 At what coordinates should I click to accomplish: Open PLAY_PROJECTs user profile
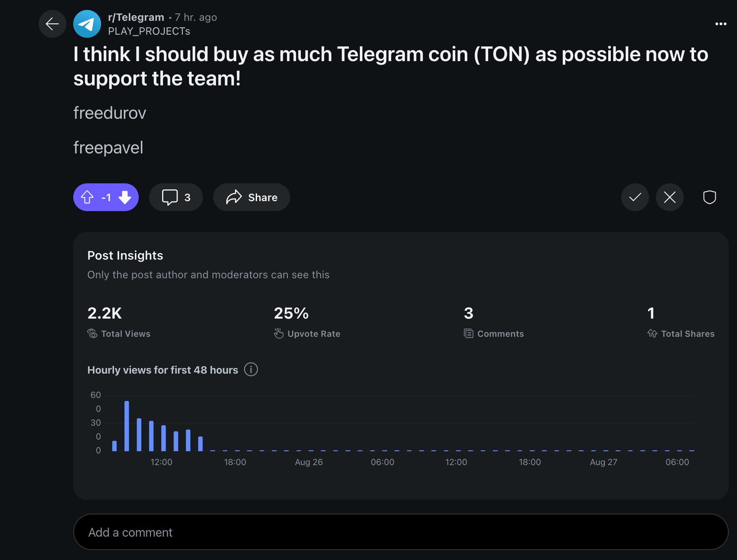coord(149,31)
